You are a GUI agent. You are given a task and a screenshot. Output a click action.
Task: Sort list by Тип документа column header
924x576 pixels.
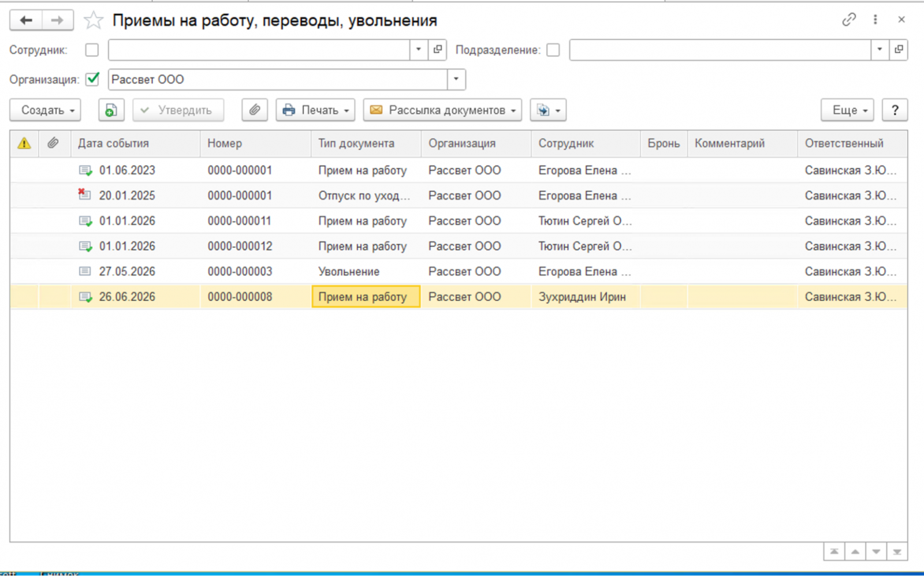click(x=366, y=144)
